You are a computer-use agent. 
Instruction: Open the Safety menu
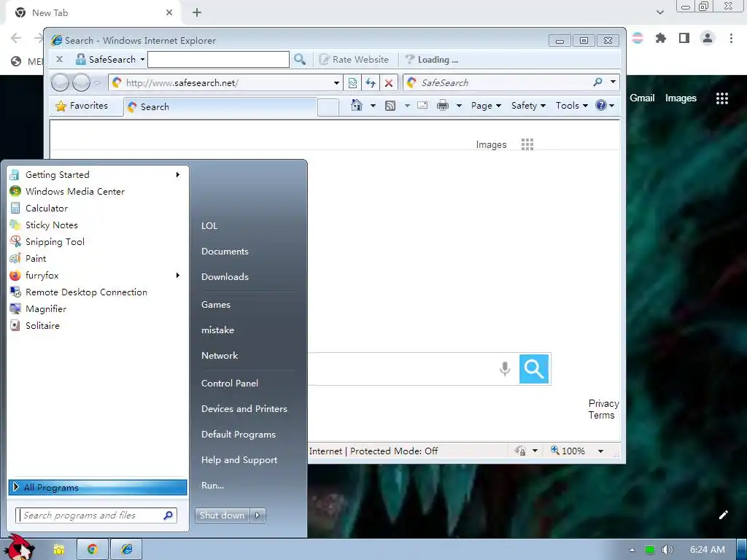click(x=528, y=106)
